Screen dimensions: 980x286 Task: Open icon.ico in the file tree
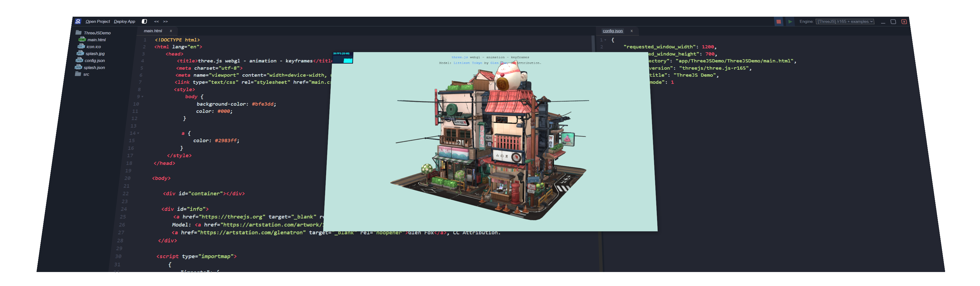click(94, 47)
